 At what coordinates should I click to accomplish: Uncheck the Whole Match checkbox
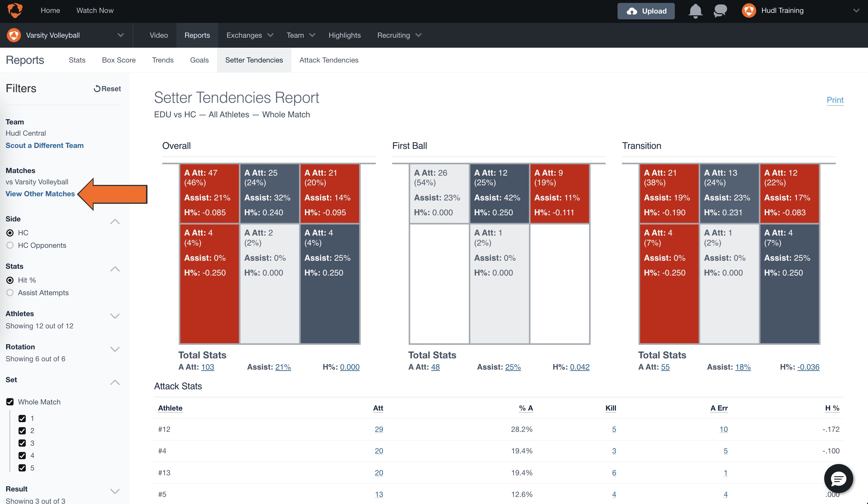(10, 402)
